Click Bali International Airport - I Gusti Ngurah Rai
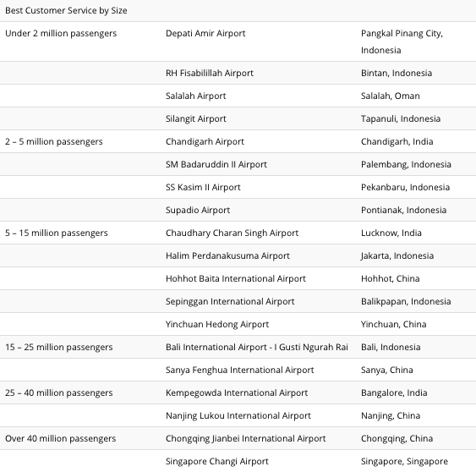This screenshot has width=476, height=472. click(x=257, y=347)
